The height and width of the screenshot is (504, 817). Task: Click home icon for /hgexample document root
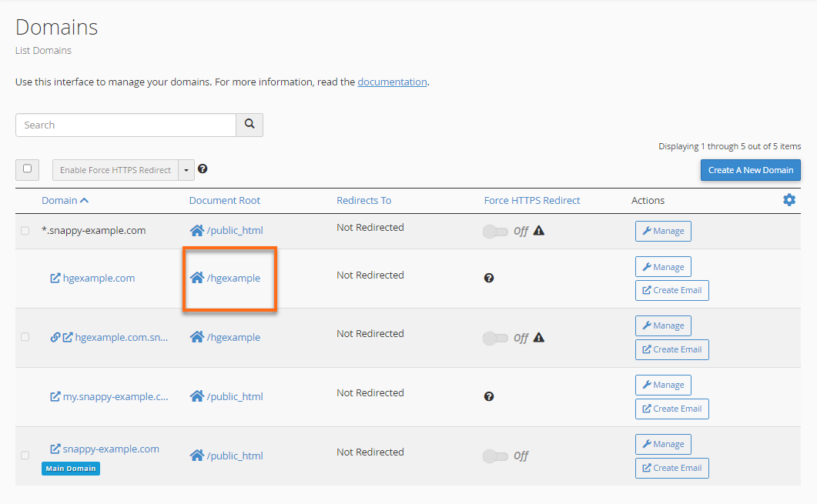coord(197,278)
